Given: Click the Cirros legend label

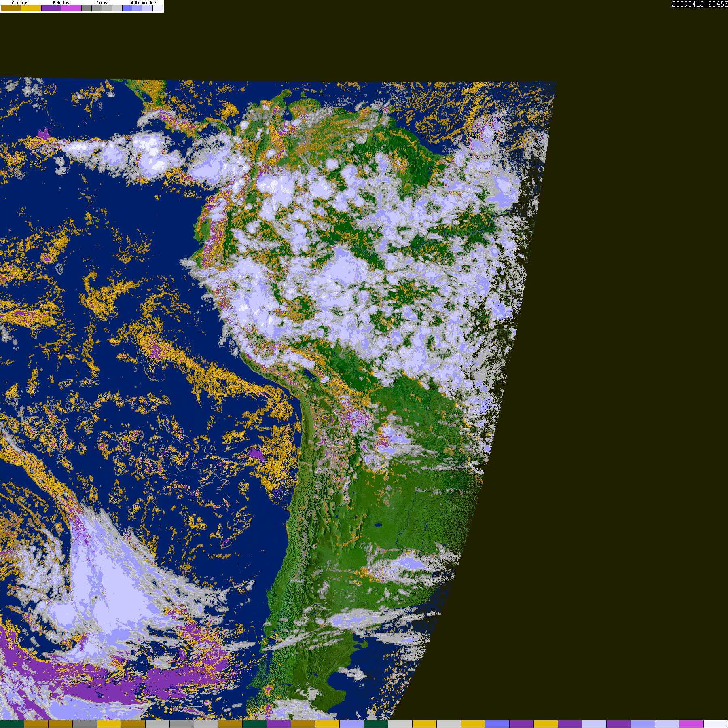Looking at the screenshot, I should coord(102,3).
